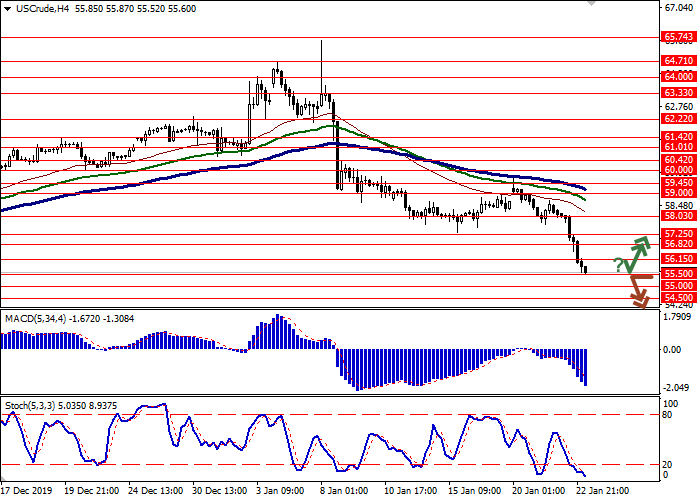Click the red downward forecast arrow
The image size is (700, 500).
click(637, 288)
